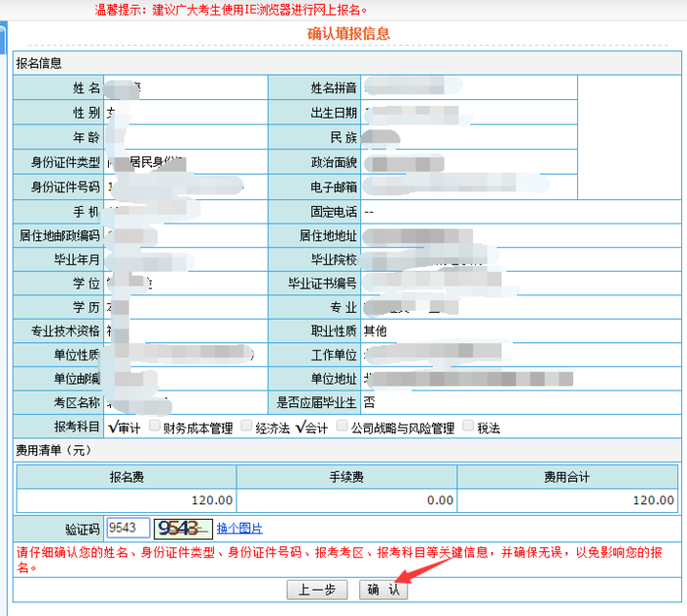The width and height of the screenshot is (687, 616).
Task: Click the 报名信息 section header
Action: pyautogui.click(x=39, y=63)
